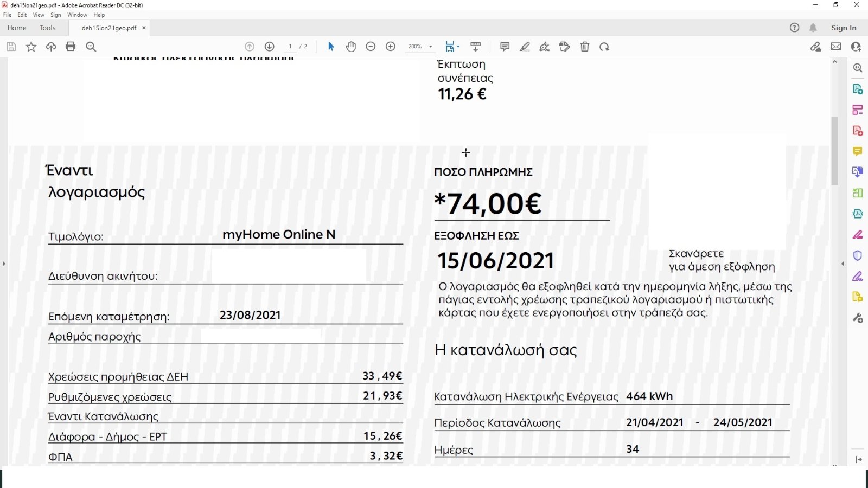Open Create PDF tool in right pane

[x=858, y=131]
